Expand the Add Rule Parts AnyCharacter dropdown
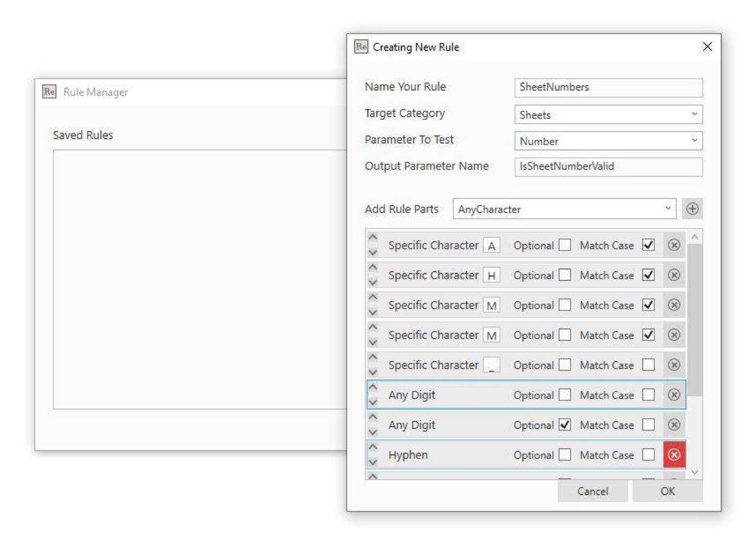Screen dimensions: 756x545 pos(565,210)
